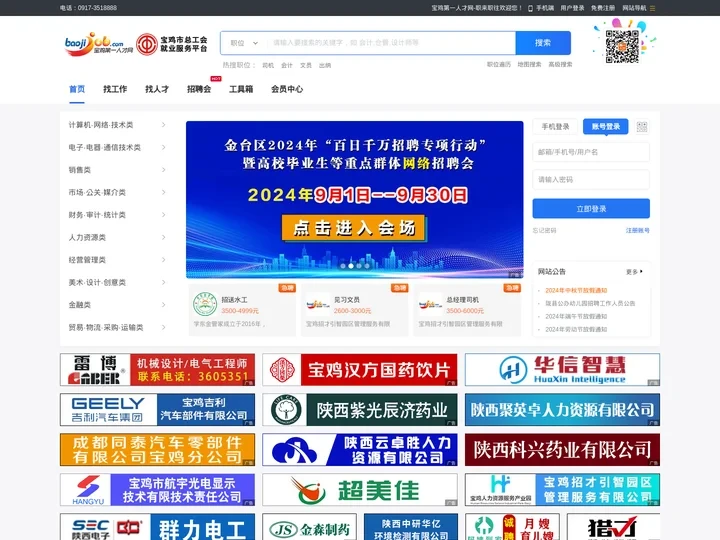Click the 免费注册 link in top bar
Screen dimensions: 720x540
[x=603, y=8]
